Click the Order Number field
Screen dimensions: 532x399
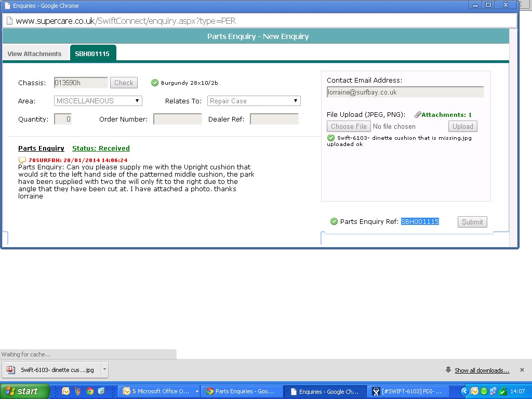point(178,119)
